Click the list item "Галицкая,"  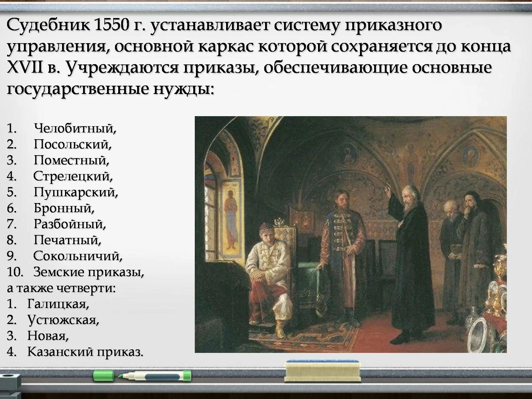(x=58, y=304)
